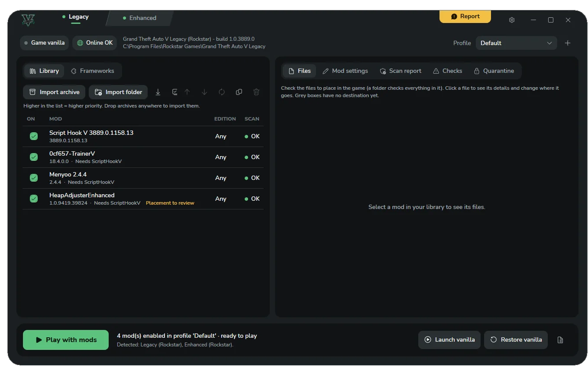Click the HeapAdjusterEnhanced mod name
Screen dimensions: 588x372
[x=82, y=195]
